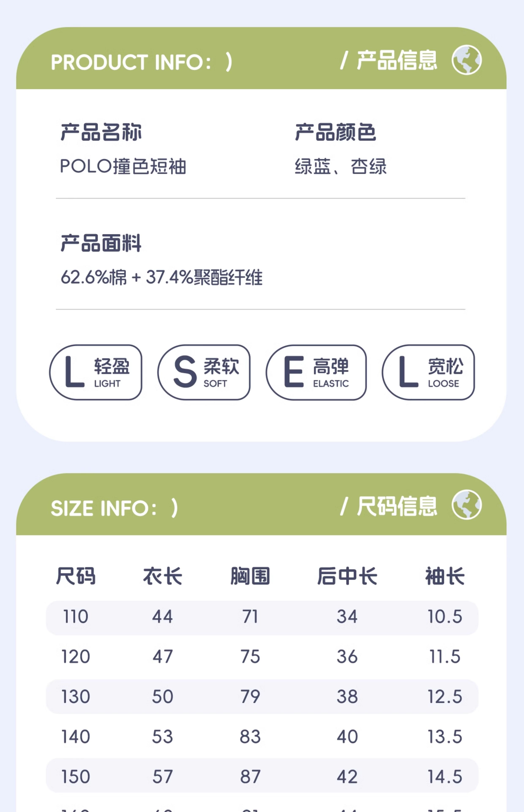Screen dimensions: 524x812
Task: Click the 尺码 column header
Action: [76, 576]
